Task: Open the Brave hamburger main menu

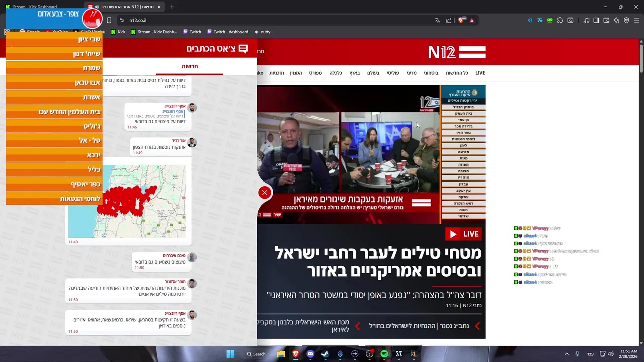Action: (x=636, y=20)
